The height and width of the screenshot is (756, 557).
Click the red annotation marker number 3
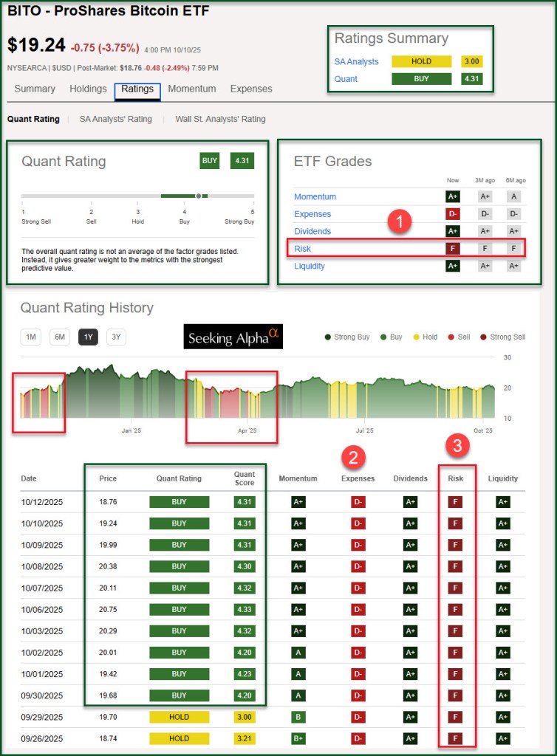(457, 445)
